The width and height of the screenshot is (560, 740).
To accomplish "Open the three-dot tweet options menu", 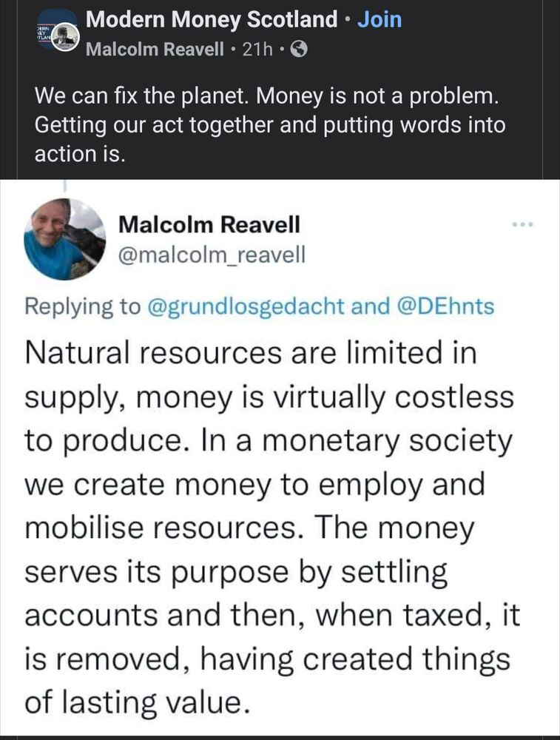I will point(522,223).
